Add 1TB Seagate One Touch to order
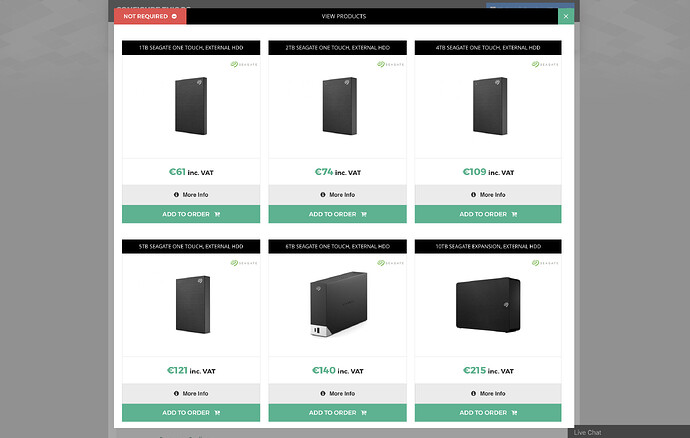 [191, 214]
